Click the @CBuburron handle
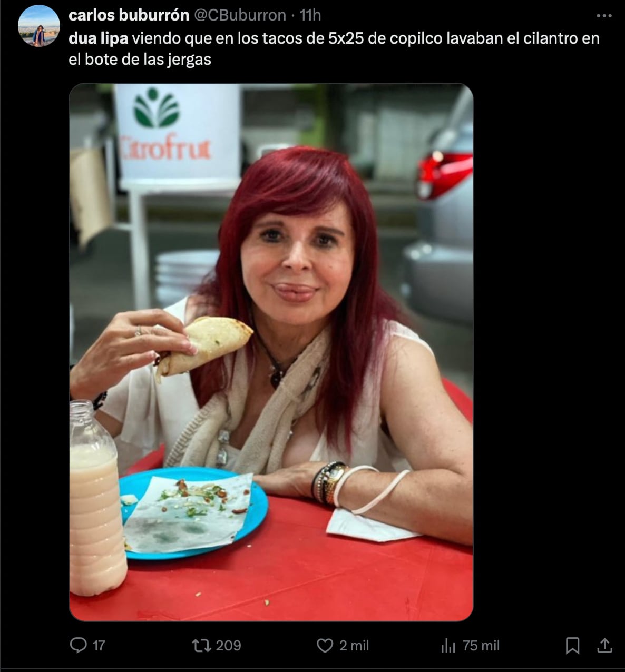This screenshot has height=672, width=625. pos(240,15)
